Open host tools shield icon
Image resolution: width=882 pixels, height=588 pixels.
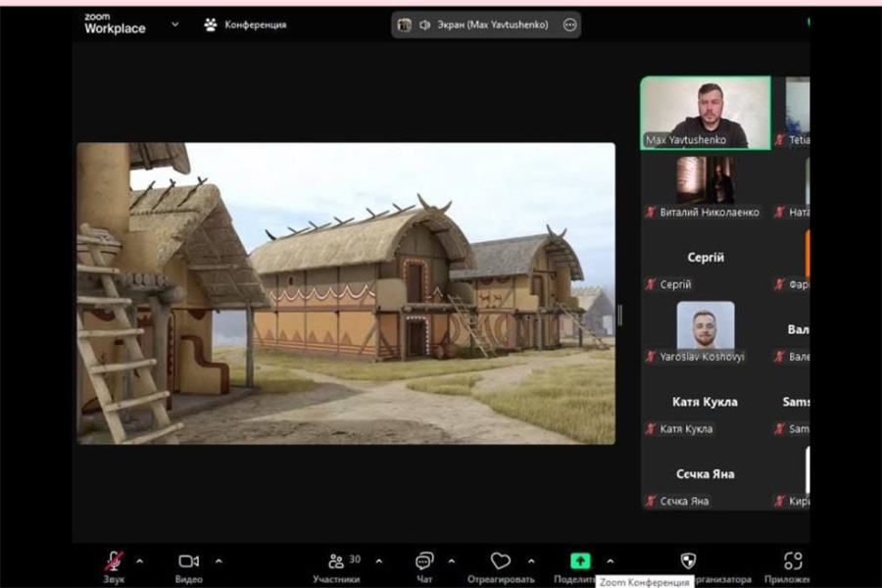688,561
